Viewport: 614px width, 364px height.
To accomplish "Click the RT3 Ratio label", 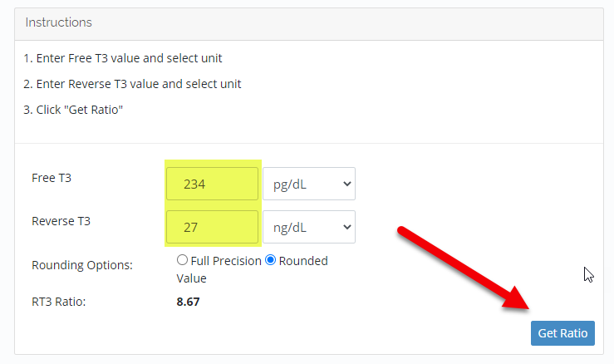I will [x=58, y=301].
